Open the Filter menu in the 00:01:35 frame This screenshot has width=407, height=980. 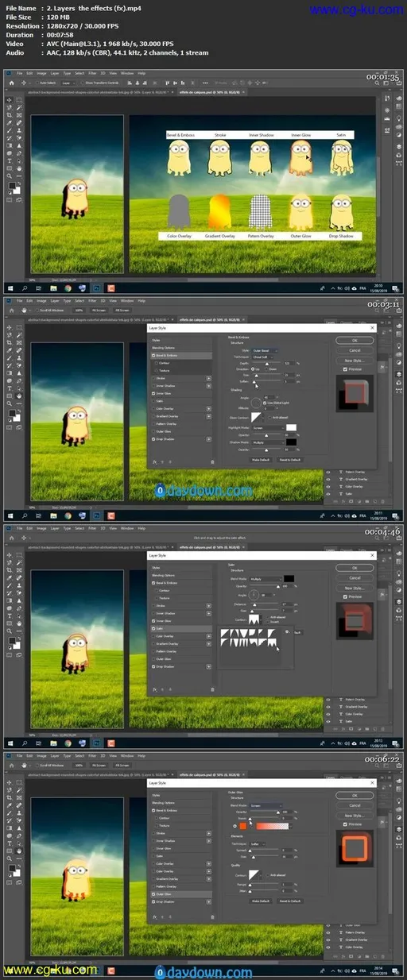[x=93, y=74]
